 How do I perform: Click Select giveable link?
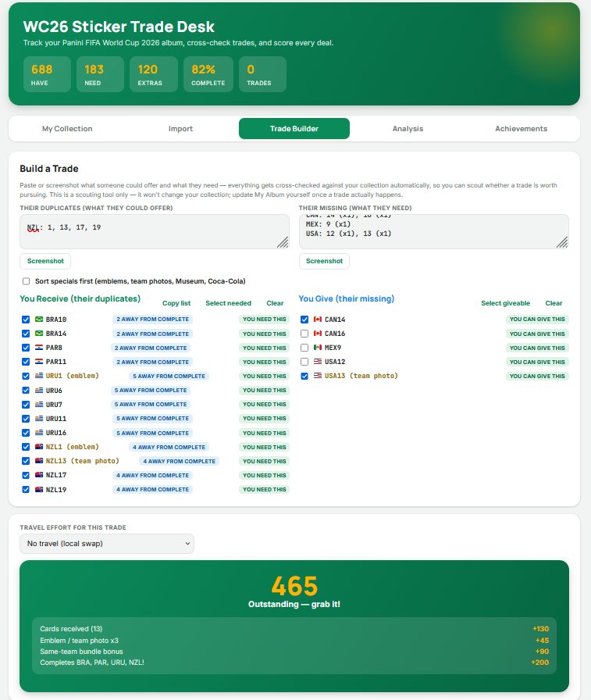pyautogui.click(x=505, y=303)
